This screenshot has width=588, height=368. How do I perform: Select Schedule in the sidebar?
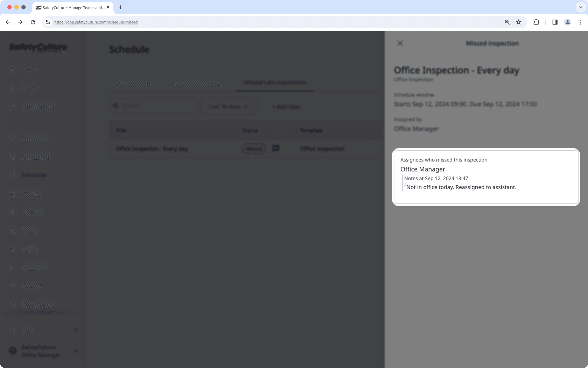click(34, 175)
